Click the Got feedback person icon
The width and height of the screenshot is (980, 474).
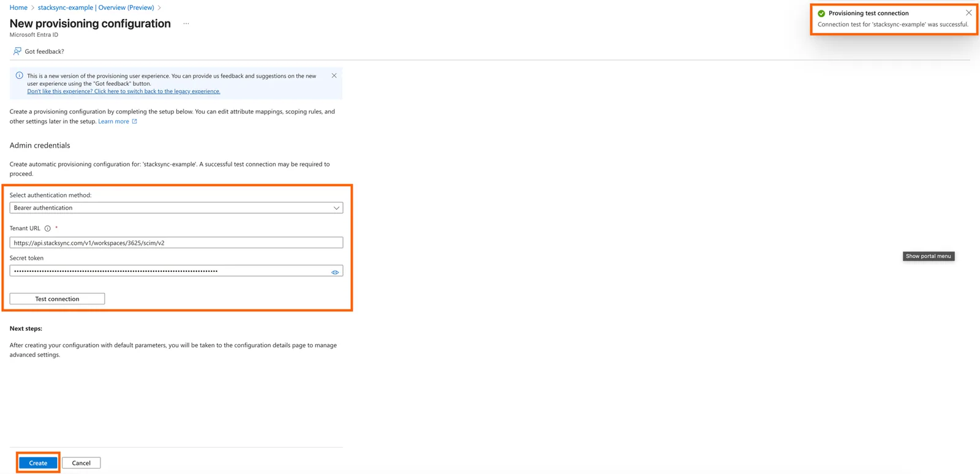tap(17, 51)
